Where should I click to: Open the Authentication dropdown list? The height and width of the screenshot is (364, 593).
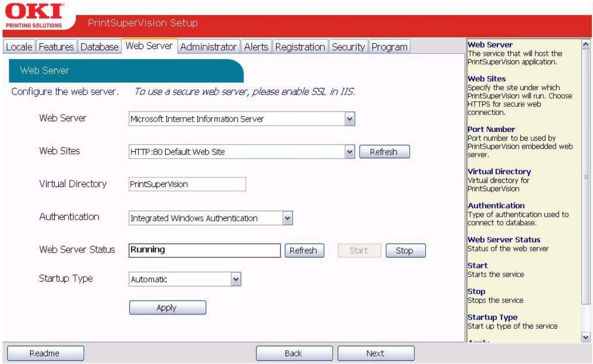pyautogui.click(x=288, y=218)
